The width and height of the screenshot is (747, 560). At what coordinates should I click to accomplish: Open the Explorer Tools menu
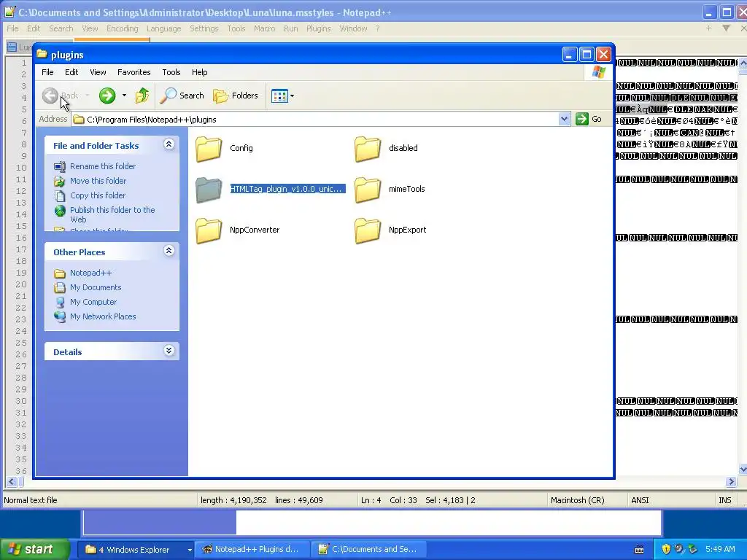(x=171, y=72)
